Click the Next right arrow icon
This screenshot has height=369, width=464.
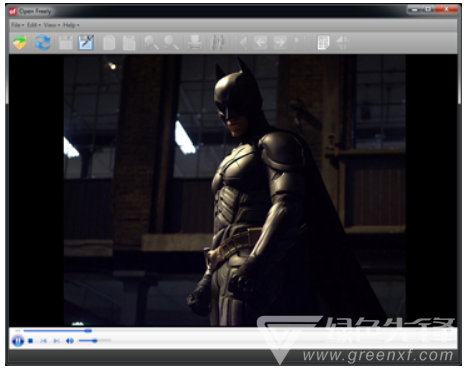pos(280,43)
